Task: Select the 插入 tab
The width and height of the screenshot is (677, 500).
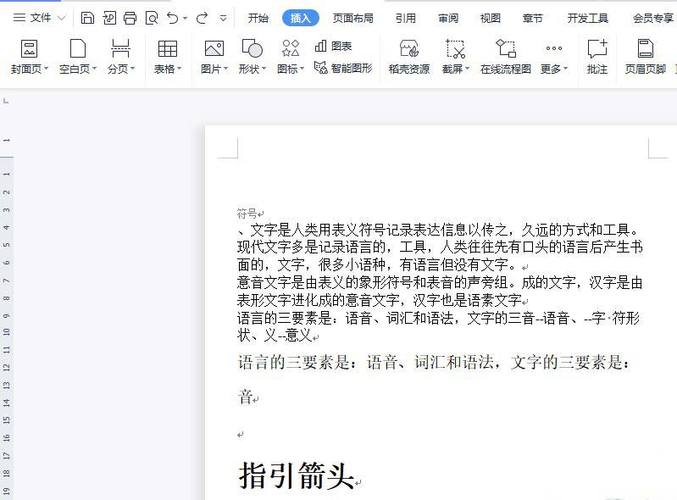Action: pyautogui.click(x=301, y=18)
